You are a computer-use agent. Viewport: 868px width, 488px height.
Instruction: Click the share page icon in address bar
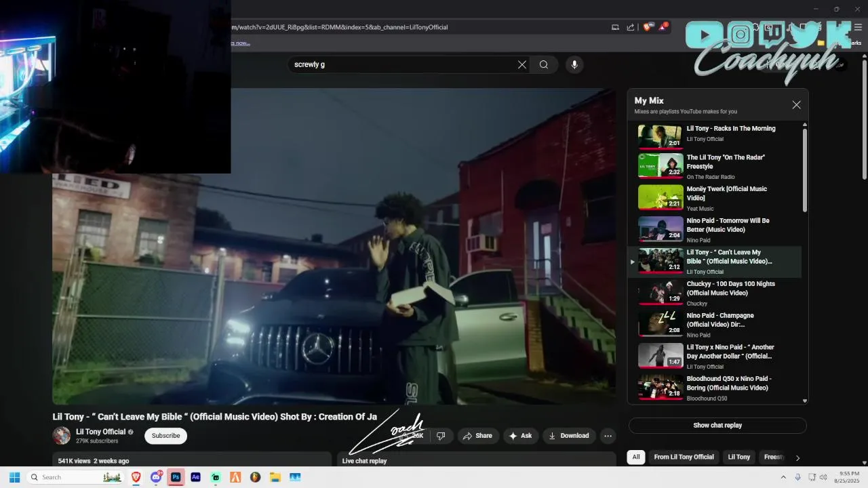point(631,27)
